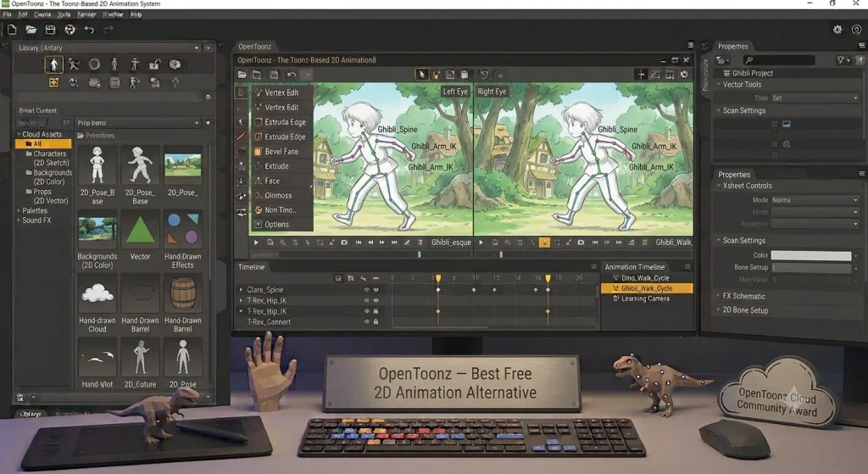Viewport: 868px width, 474px height.
Task: Click the Open folder icon in main toolbar
Action: click(31, 30)
